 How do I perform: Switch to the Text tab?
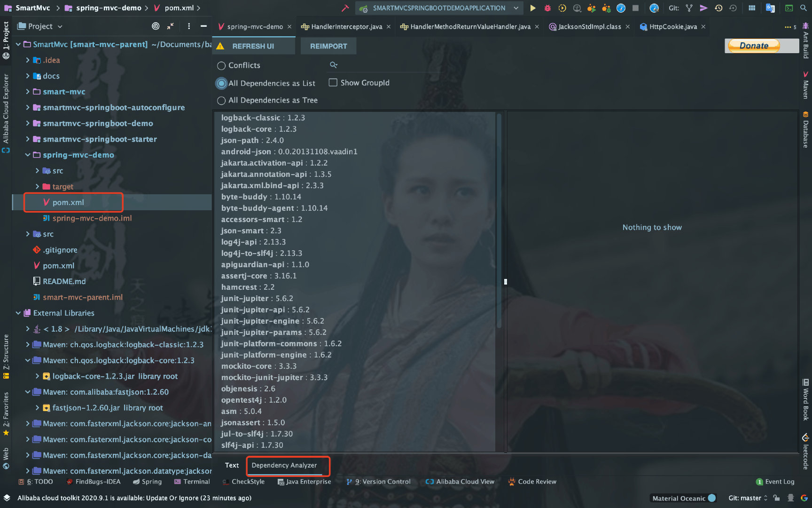pyautogui.click(x=232, y=465)
